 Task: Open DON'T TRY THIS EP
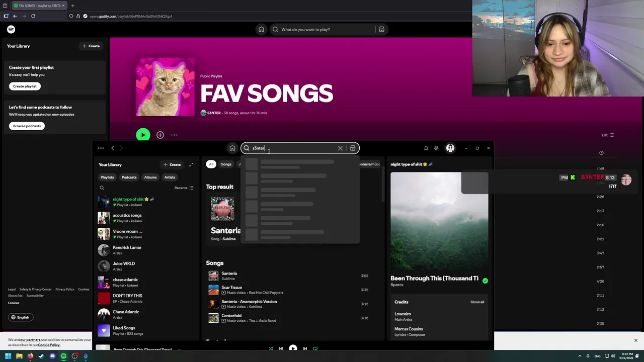(147, 298)
